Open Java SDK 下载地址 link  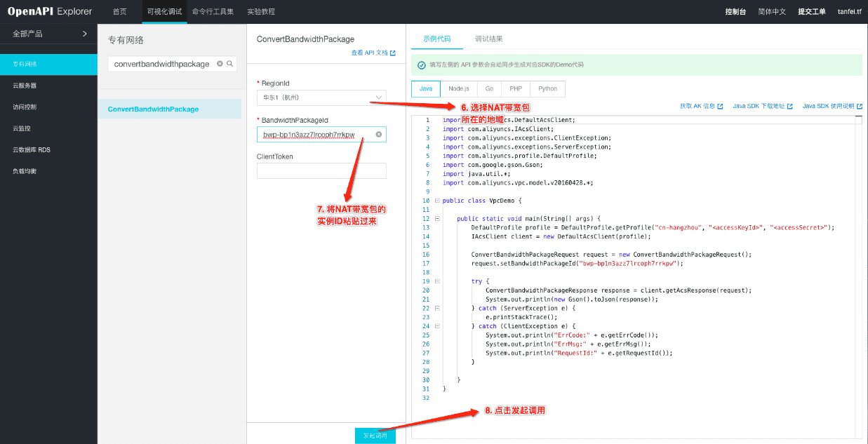pos(762,107)
